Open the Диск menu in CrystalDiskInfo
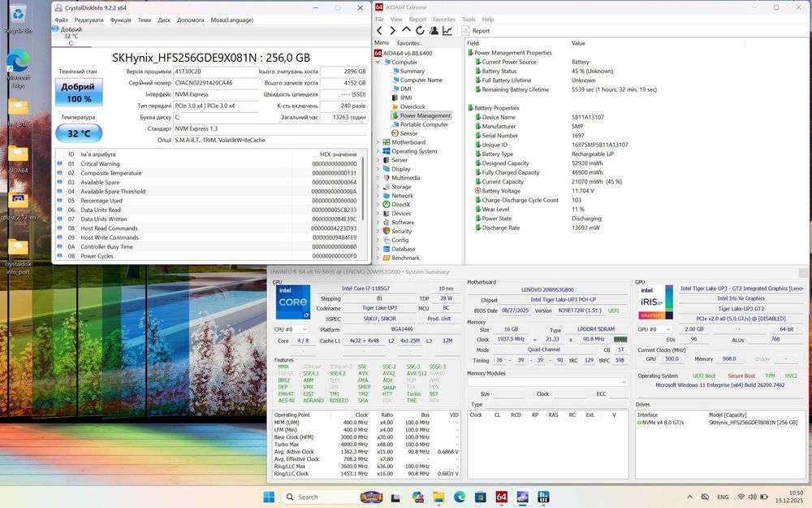 pyautogui.click(x=164, y=20)
